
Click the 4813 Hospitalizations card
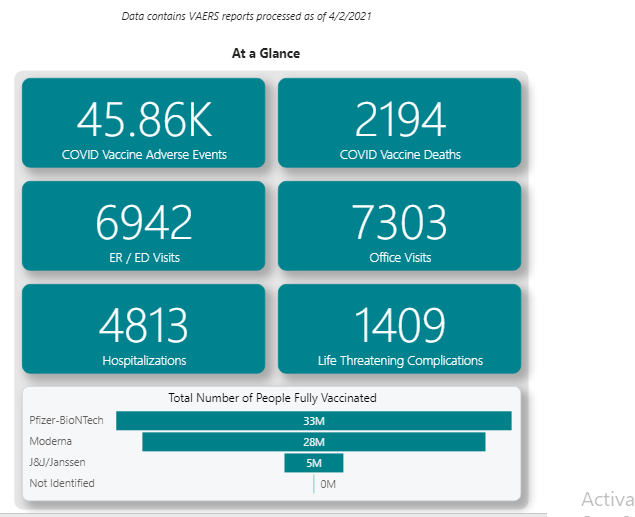pyautogui.click(x=143, y=329)
